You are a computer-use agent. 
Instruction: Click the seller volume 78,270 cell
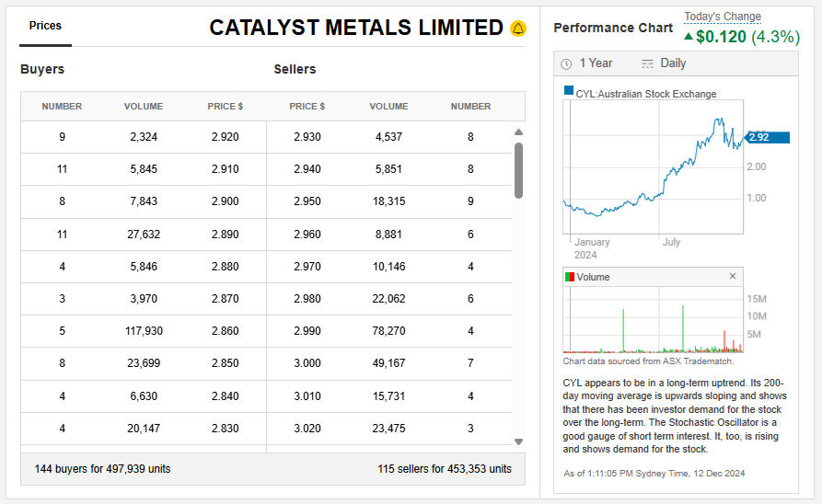click(388, 330)
